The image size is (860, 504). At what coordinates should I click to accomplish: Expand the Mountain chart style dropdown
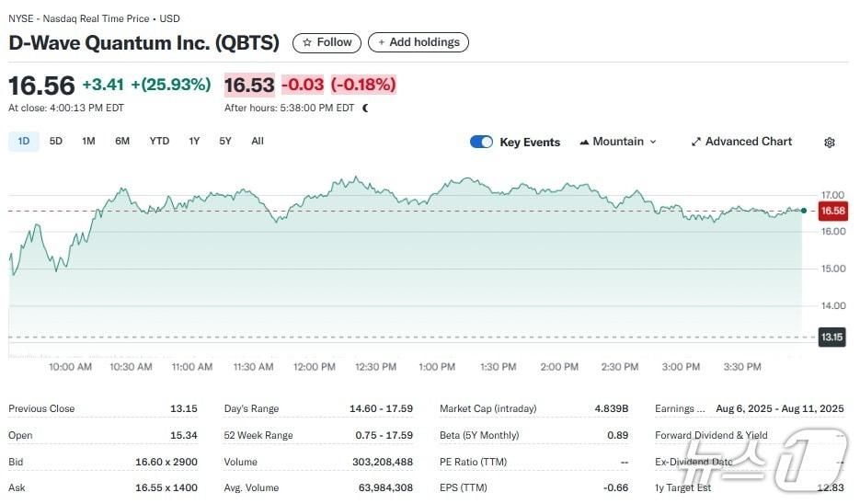tap(653, 143)
